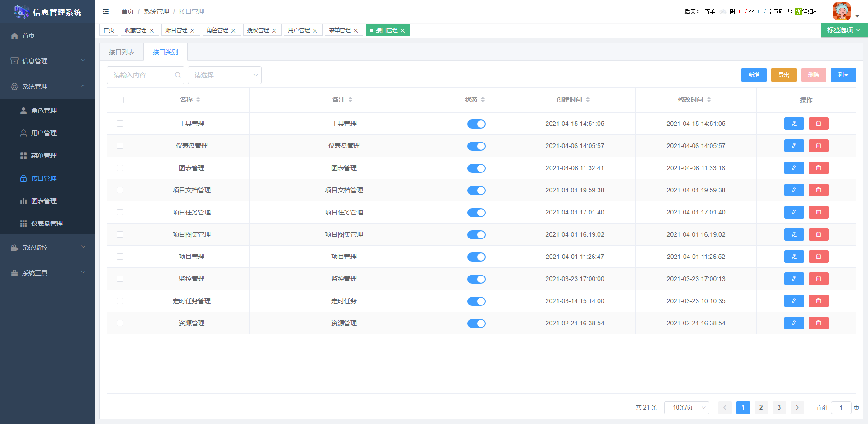Check the 项目文档管理 row checkbox
The image size is (868, 424).
(120, 190)
